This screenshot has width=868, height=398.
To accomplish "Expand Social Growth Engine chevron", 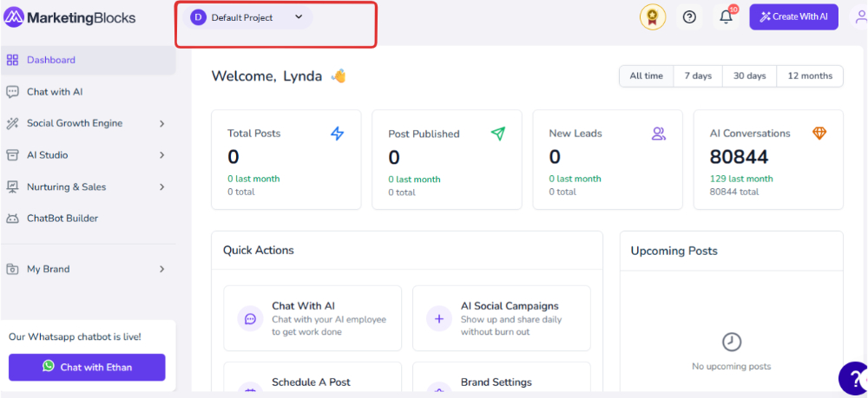I will click(x=162, y=124).
